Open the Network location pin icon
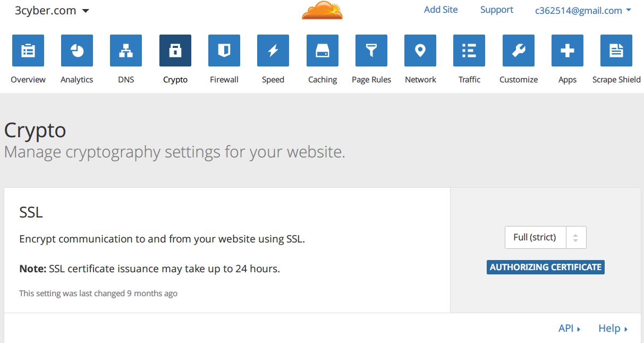The width and height of the screenshot is (644, 343). [420, 51]
